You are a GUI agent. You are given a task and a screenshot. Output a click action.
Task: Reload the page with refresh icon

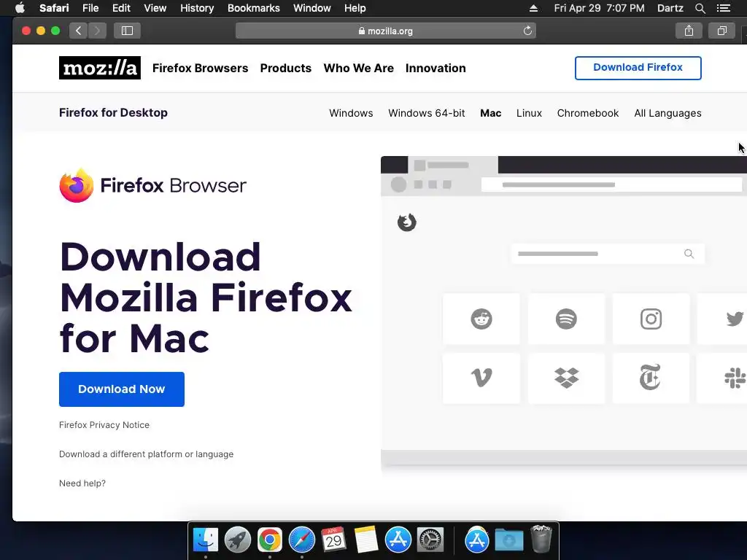527,31
